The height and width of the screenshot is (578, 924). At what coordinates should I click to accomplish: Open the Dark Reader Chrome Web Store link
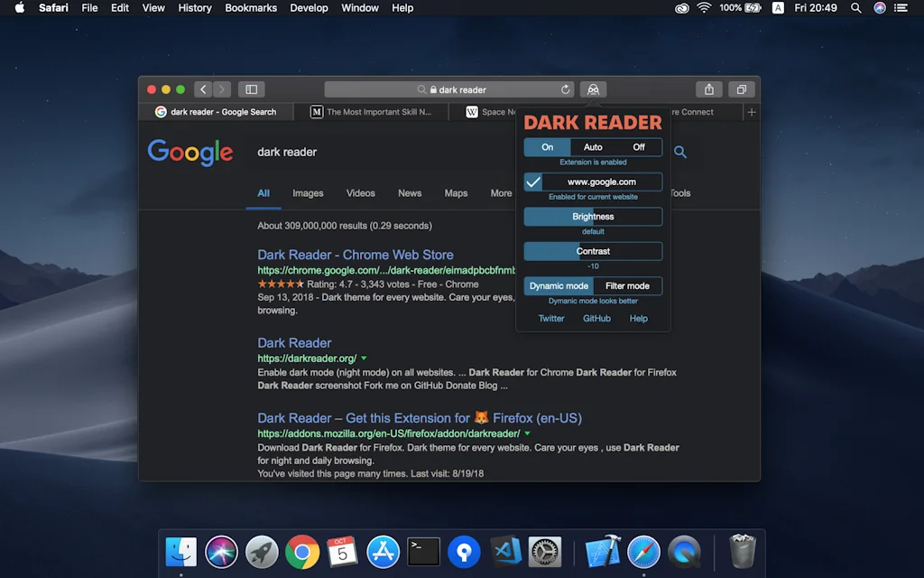coord(355,255)
